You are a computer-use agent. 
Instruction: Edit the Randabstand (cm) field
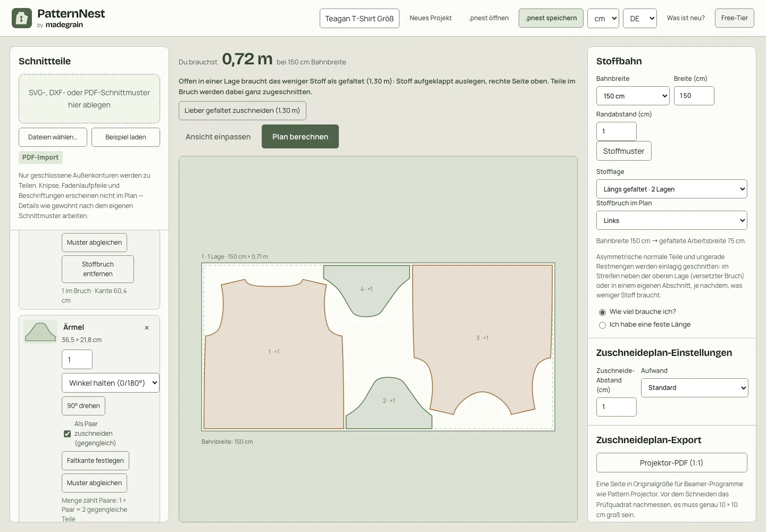coord(617,131)
